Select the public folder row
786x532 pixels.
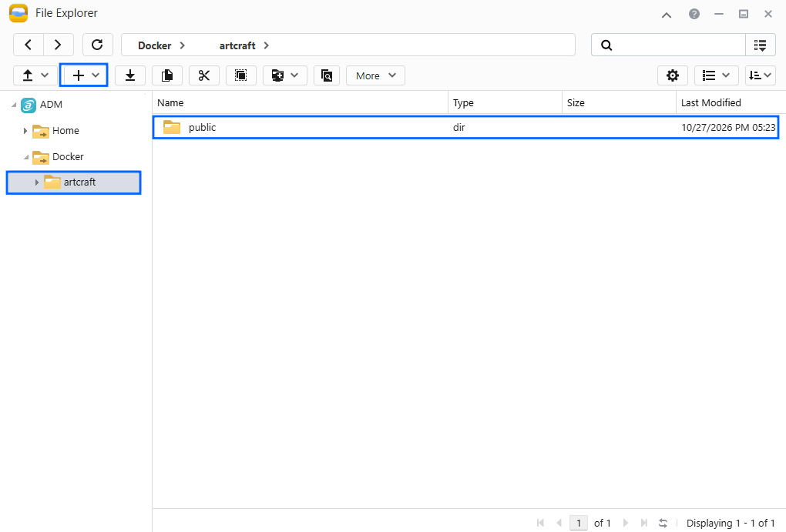pos(465,127)
